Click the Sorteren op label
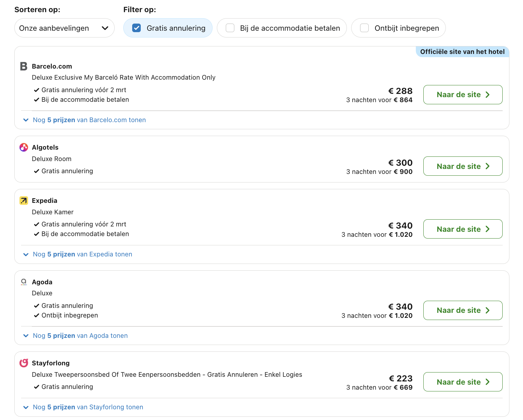 click(37, 10)
